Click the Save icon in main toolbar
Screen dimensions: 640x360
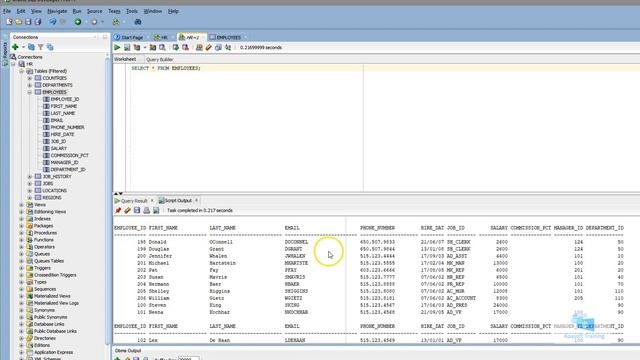coord(28,22)
